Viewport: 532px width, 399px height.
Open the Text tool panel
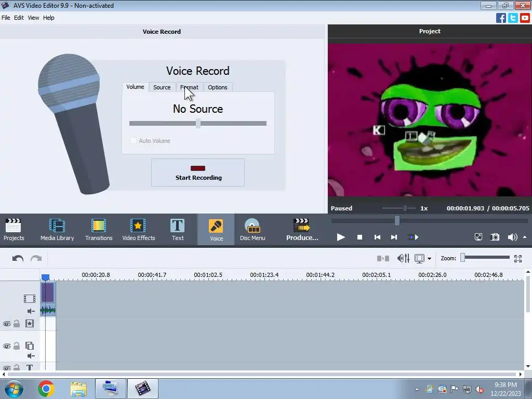pyautogui.click(x=178, y=229)
